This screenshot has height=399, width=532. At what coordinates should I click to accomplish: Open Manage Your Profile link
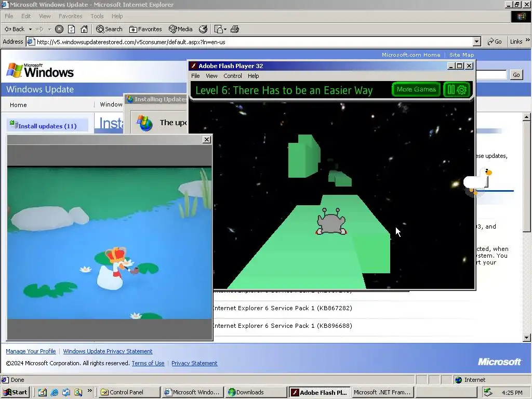point(31,351)
